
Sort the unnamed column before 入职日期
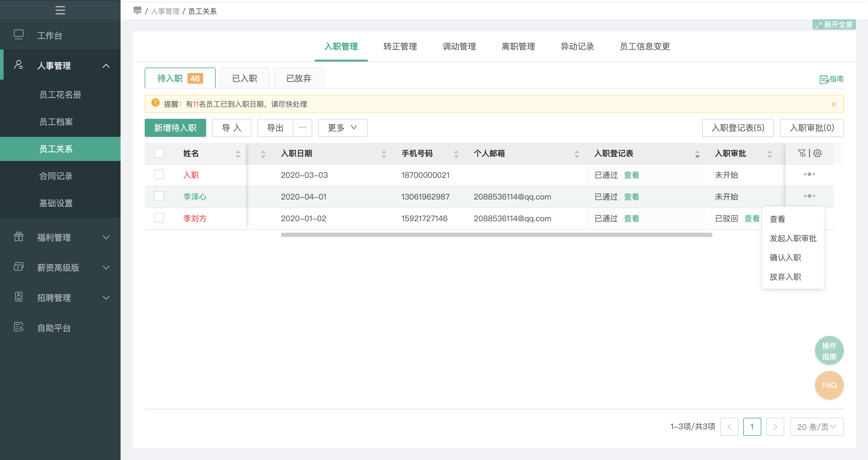point(263,154)
